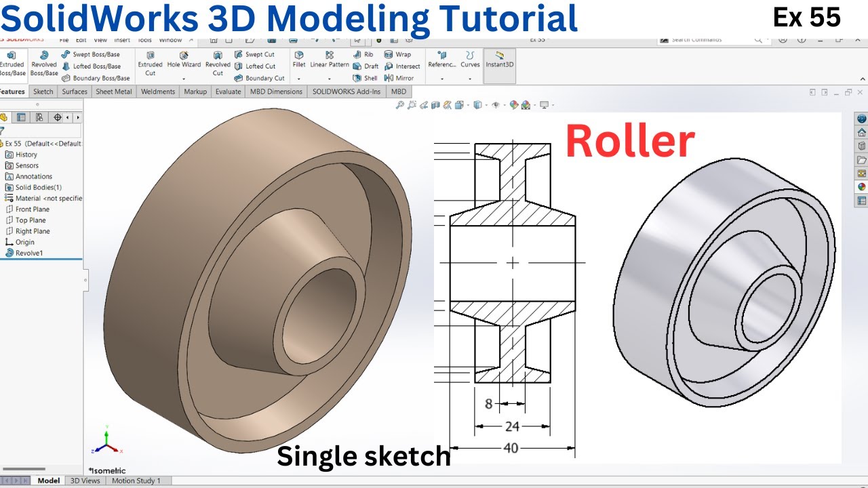Select Solid Bodies(1) in the feature tree

point(33,187)
